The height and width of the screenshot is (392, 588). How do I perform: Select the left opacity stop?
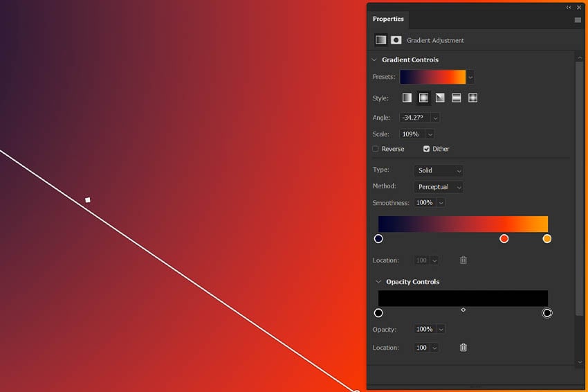(378, 313)
